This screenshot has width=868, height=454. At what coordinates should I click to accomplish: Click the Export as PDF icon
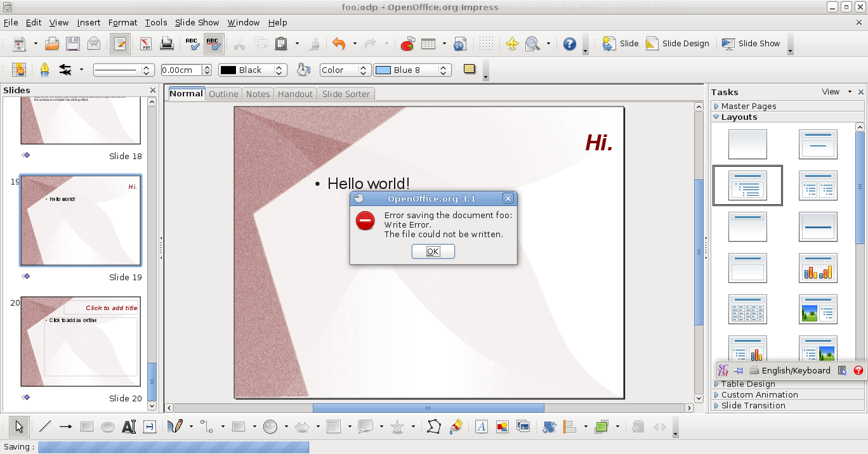pyautogui.click(x=146, y=44)
